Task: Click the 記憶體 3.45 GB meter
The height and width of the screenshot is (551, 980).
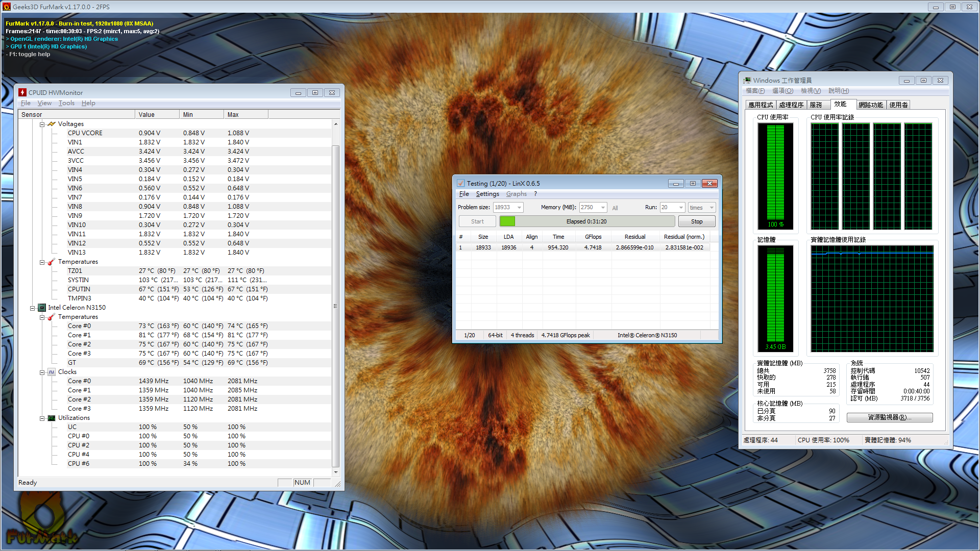Action: click(775, 298)
